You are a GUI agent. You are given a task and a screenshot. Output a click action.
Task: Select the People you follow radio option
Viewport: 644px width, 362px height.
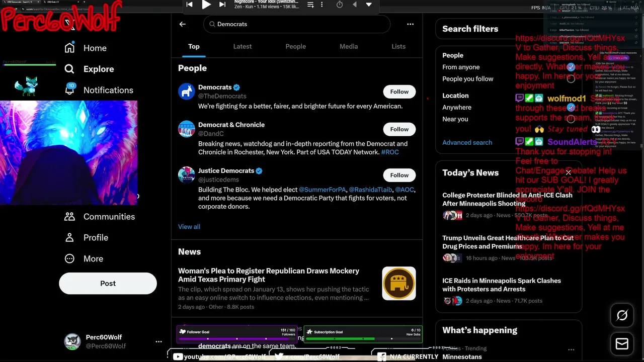coord(571,78)
